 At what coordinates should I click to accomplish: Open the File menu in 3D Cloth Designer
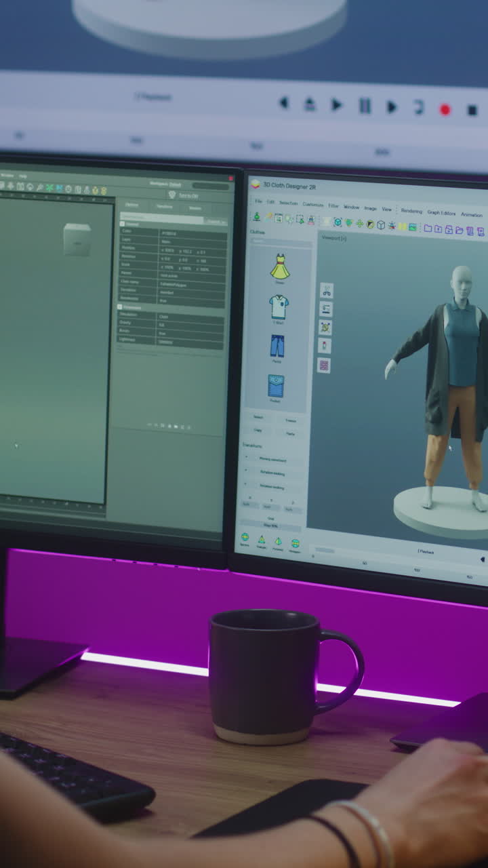[x=258, y=201]
